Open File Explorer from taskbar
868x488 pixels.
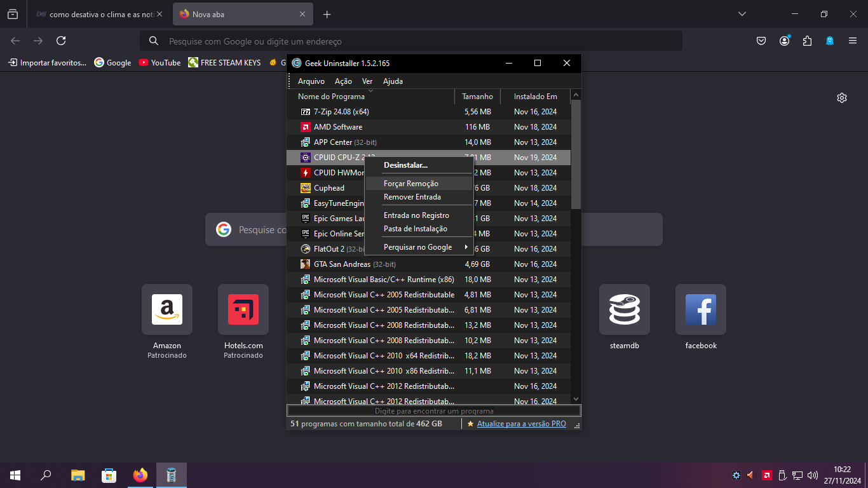click(78, 475)
